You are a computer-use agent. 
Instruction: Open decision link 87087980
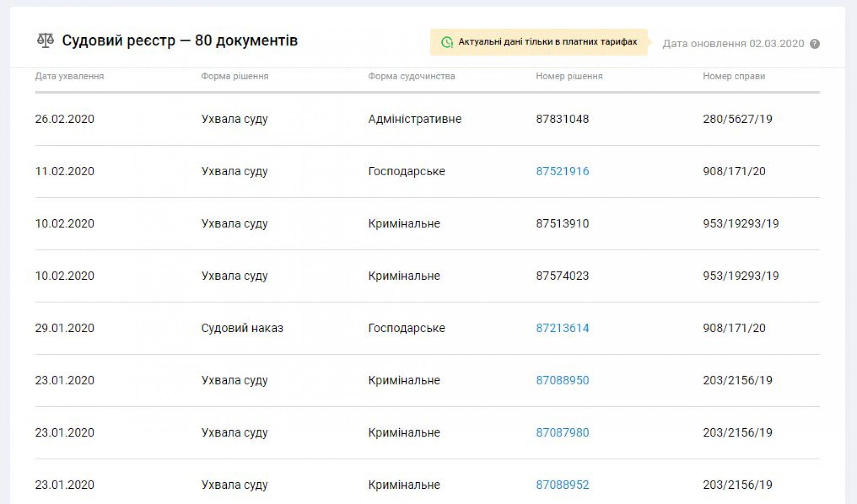pos(562,433)
